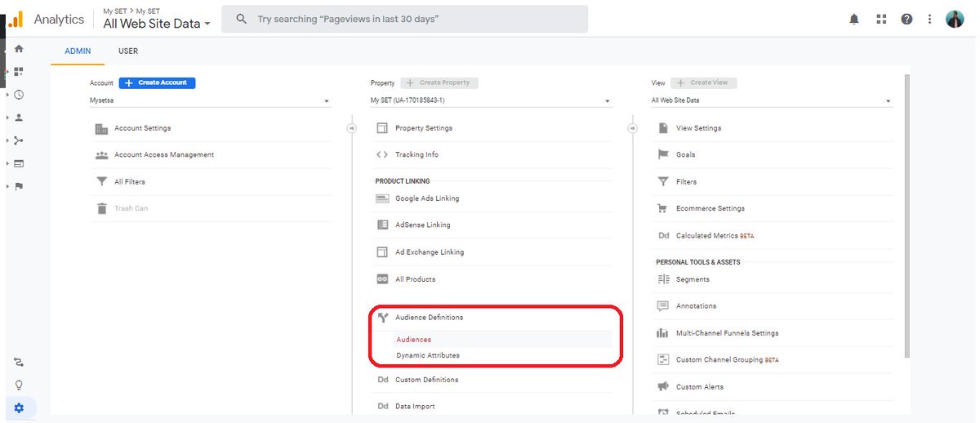Click arrow between Account and Property columns

(x=352, y=128)
